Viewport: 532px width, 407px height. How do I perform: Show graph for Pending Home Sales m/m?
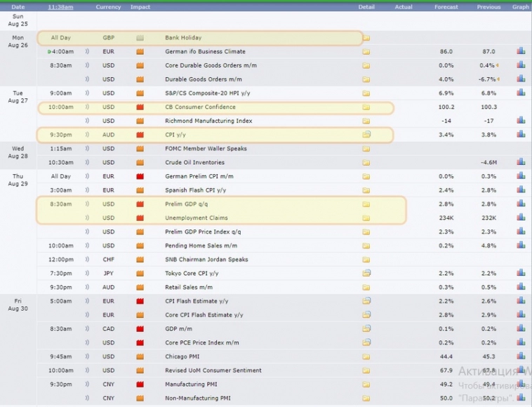pos(521,245)
